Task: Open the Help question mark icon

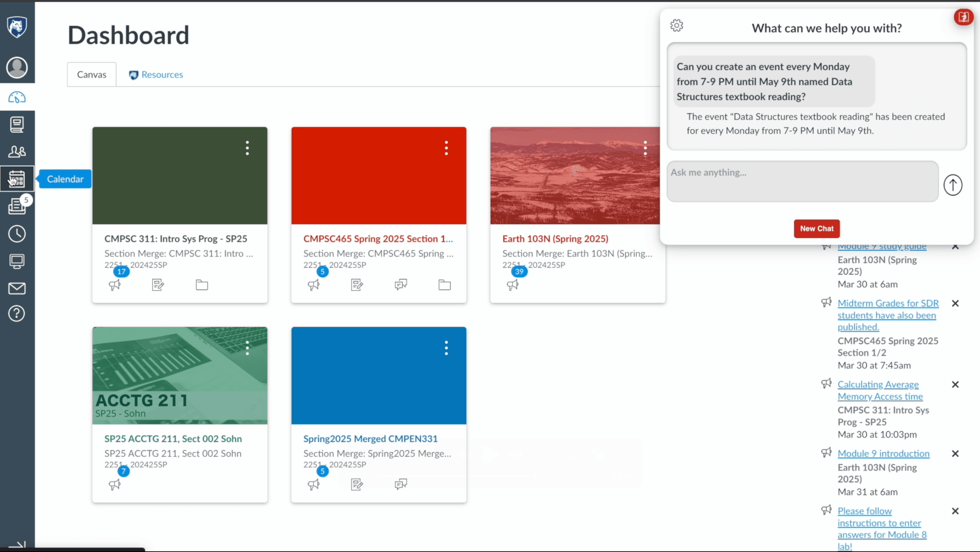Action: pyautogui.click(x=17, y=313)
